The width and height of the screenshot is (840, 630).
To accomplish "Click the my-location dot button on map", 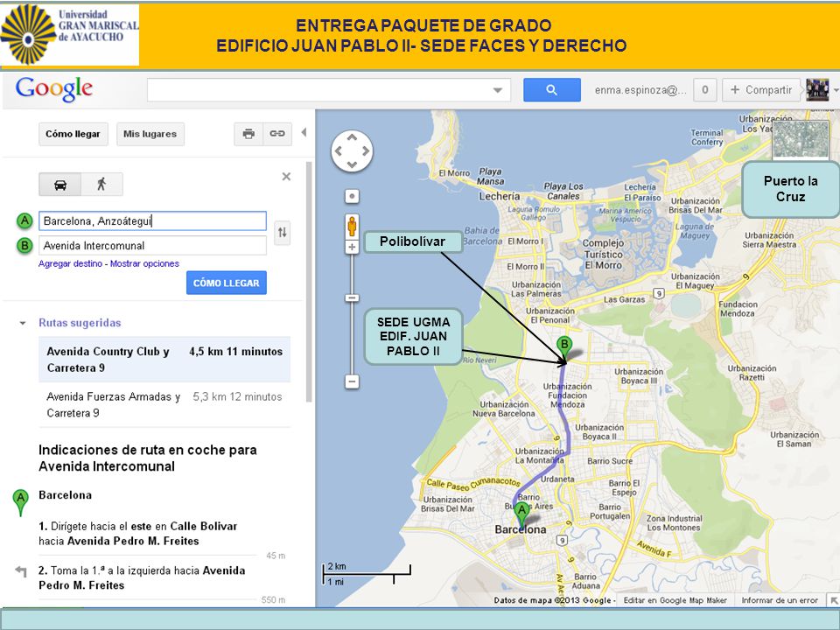I will pyautogui.click(x=352, y=196).
